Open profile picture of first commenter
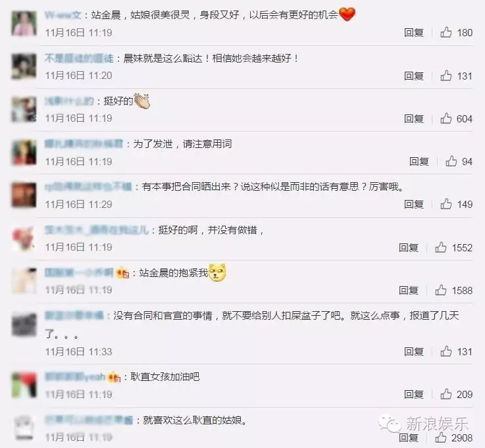 [x=24, y=24]
